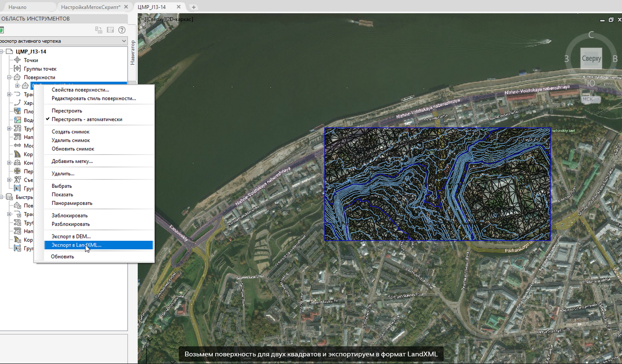Open the Просмотр активного чертежа dropdown
The height and width of the screenshot is (364, 622).
pos(124,41)
